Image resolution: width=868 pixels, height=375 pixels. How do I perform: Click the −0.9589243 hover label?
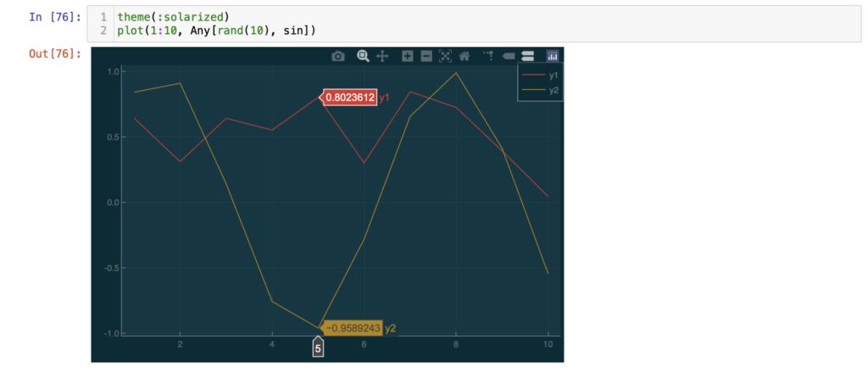coord(353,328)
